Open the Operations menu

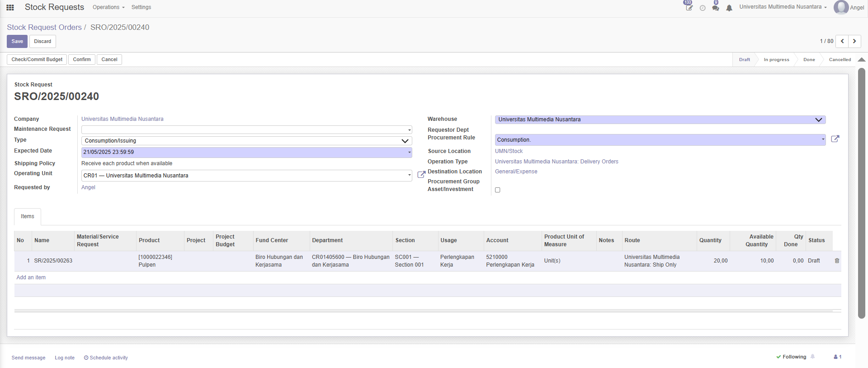pyautogui.click(x=108, y=7)
